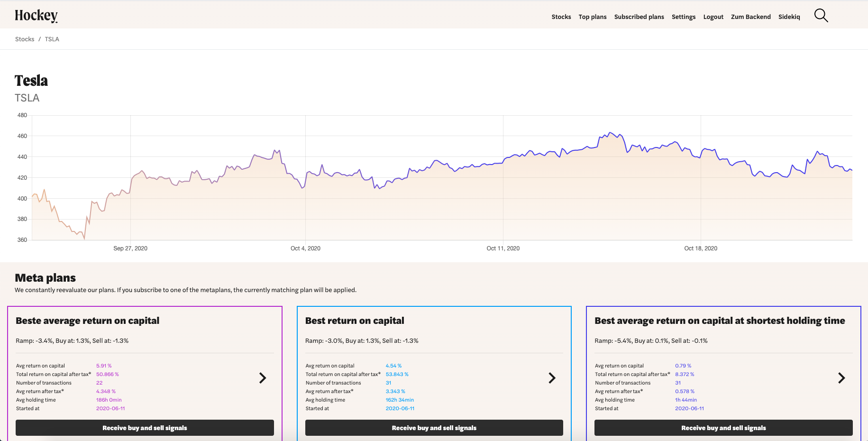Subscribe to shortest holding time signals
This screenshot has width=868, height=441.
click(723, 427)
